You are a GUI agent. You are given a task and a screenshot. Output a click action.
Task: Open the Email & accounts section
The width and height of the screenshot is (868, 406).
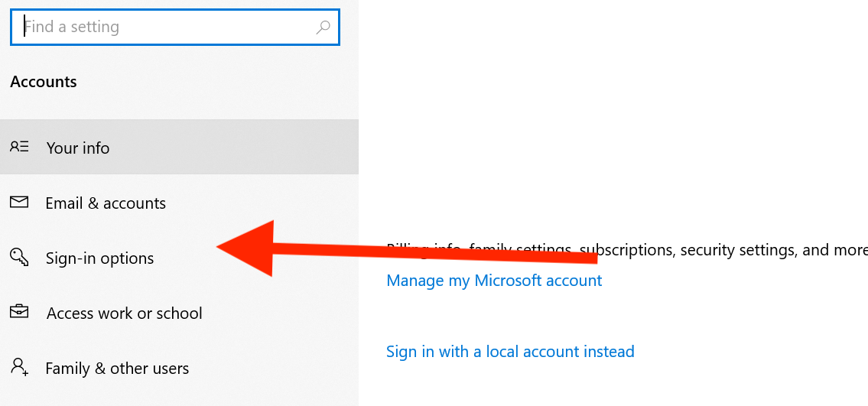(x=106, y=203)
